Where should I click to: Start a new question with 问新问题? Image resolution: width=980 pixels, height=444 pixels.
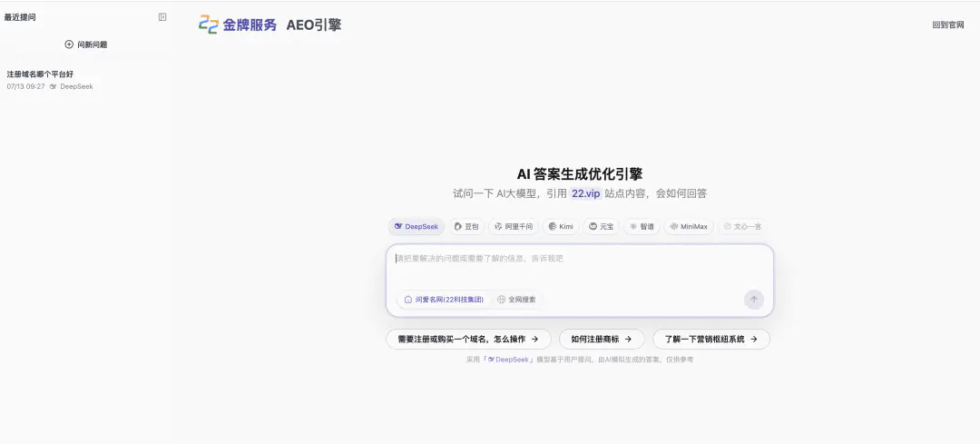86,44
